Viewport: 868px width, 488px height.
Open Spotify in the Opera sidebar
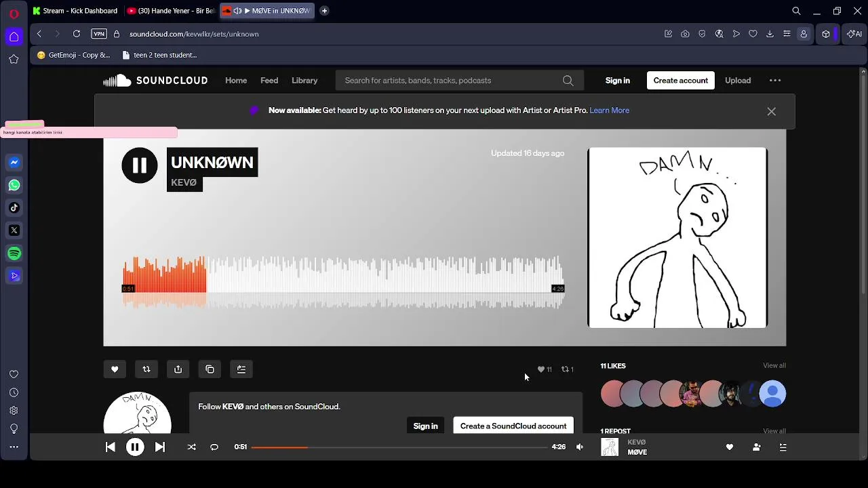(14, 253)
